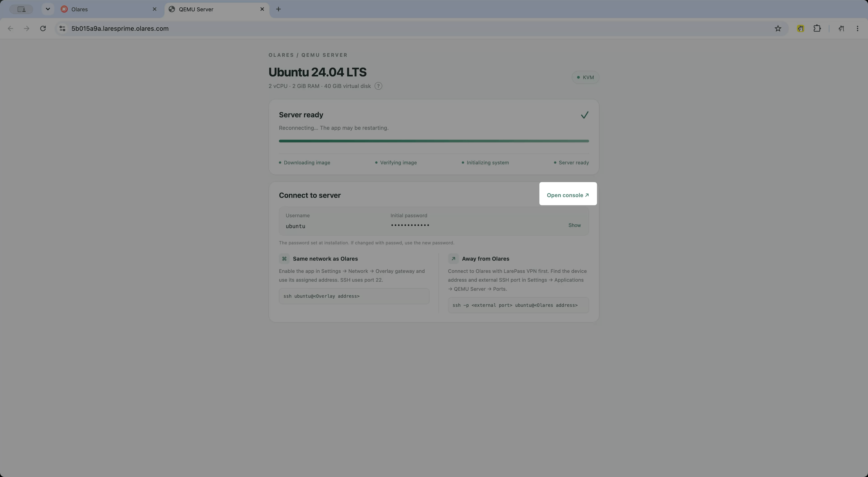The height and width of the screenshot is (477, 868).
Task: Reload the current page
Action: [x=43, y=29]
